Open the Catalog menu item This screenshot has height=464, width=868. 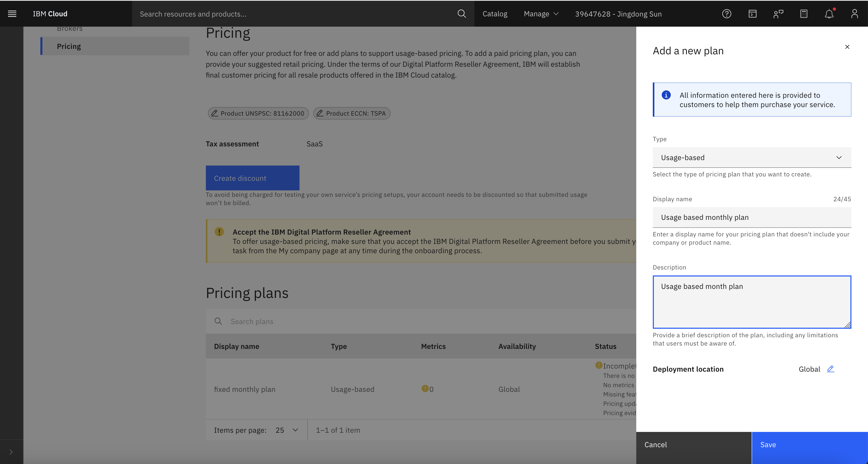(495, 14)
